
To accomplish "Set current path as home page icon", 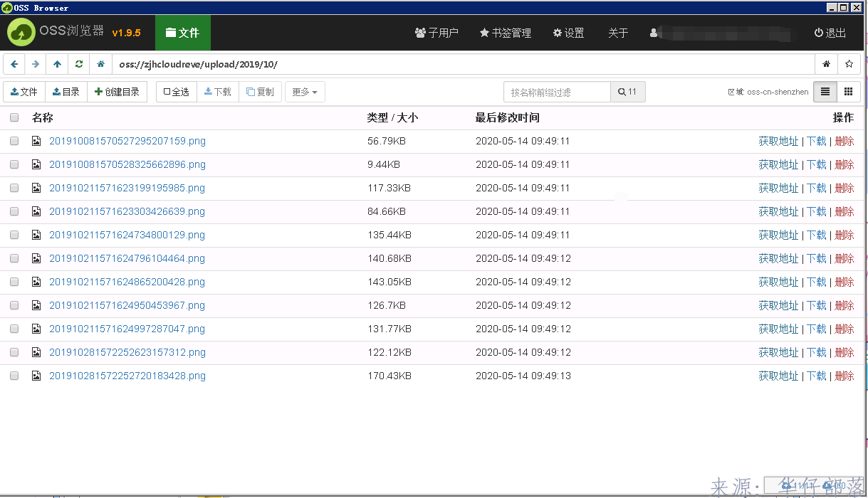I will pos(826,64).
